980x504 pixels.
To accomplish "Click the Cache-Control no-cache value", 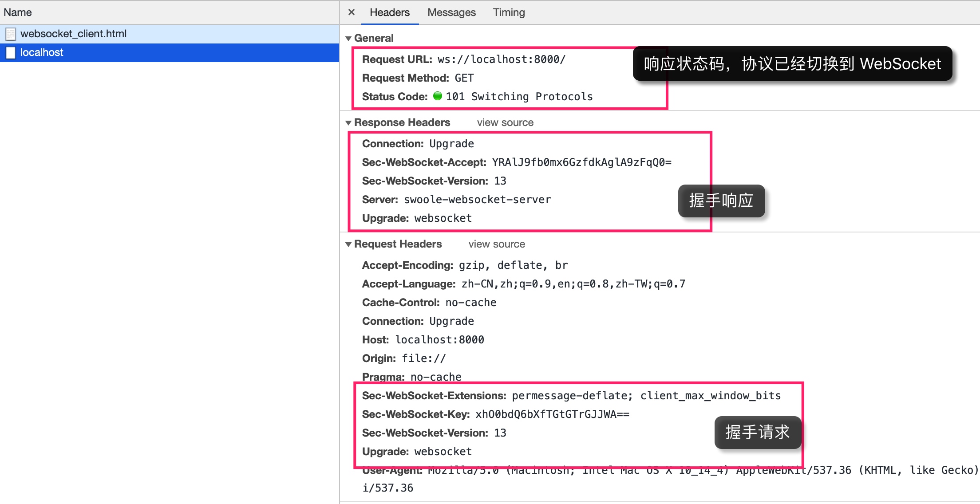I will (471, 303).
